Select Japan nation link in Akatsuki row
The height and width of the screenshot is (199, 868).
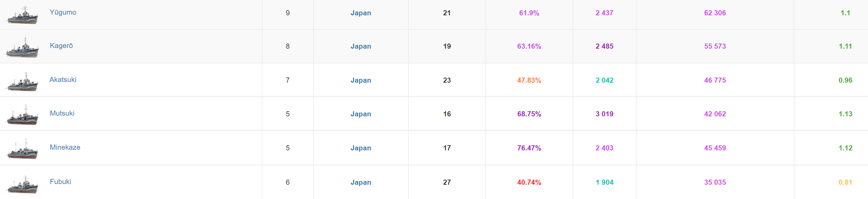pyautogui.click(x=361, y=80)
